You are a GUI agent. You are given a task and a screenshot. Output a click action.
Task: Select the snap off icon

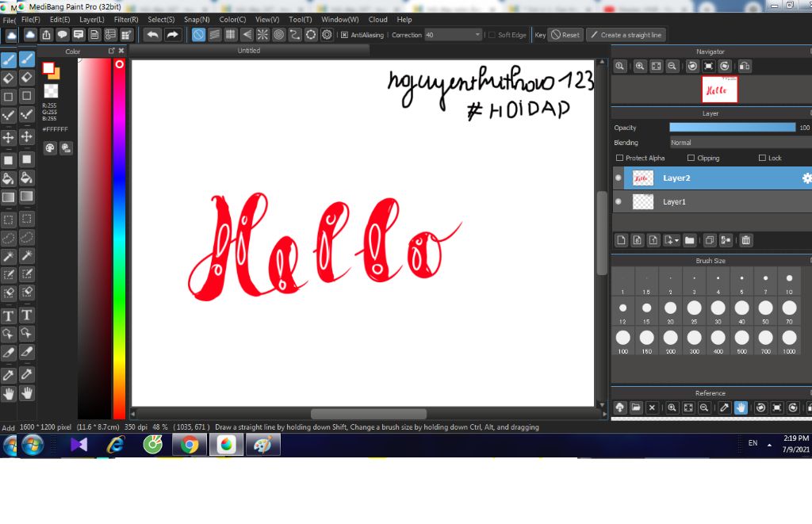point(198,35)
